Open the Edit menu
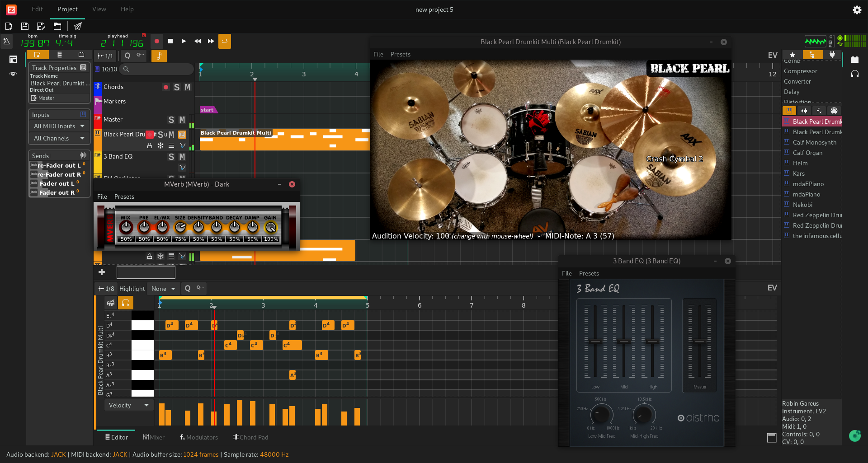Viewport: 868px width, 463px height. (x=37, y=9)
